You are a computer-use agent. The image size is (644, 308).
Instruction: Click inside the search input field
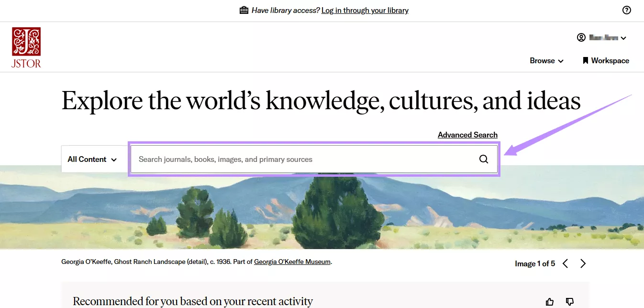coord(287,159)
